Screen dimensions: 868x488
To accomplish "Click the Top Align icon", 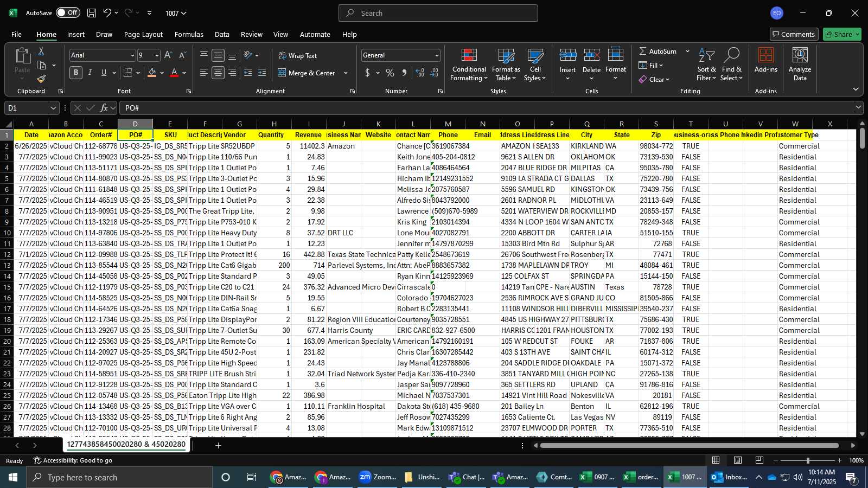I will coord(204,55).
